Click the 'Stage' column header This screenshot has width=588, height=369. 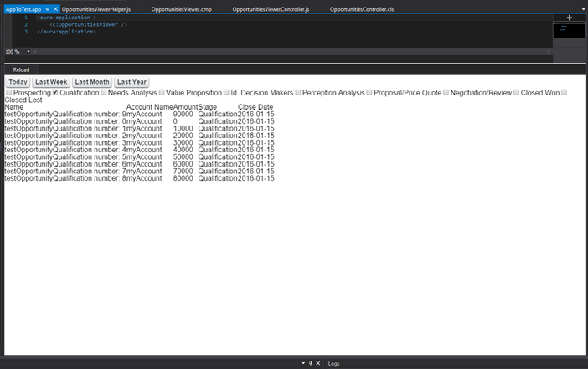208,107
